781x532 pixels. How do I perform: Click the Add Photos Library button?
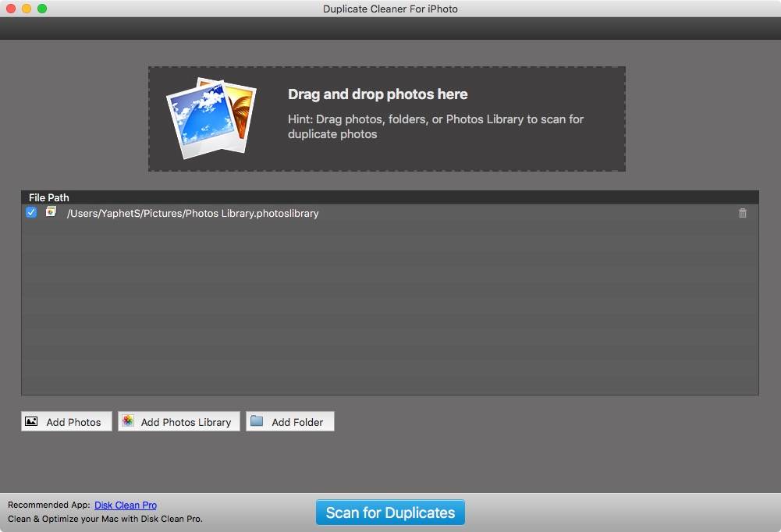point(179,421)
